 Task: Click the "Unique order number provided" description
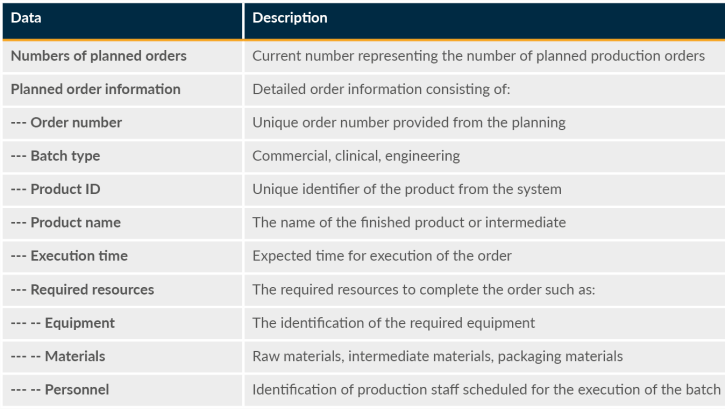coord(408,123)
